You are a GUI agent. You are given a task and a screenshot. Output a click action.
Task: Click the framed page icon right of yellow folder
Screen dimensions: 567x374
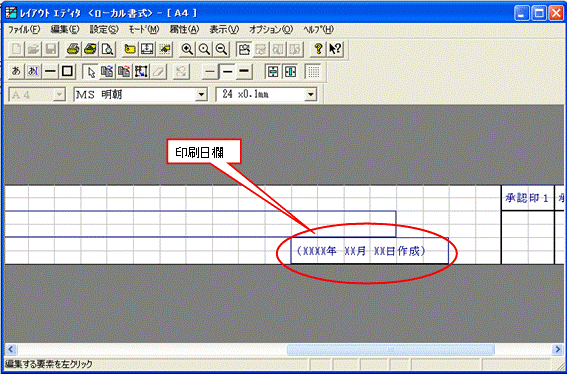(x=147, y=49)
